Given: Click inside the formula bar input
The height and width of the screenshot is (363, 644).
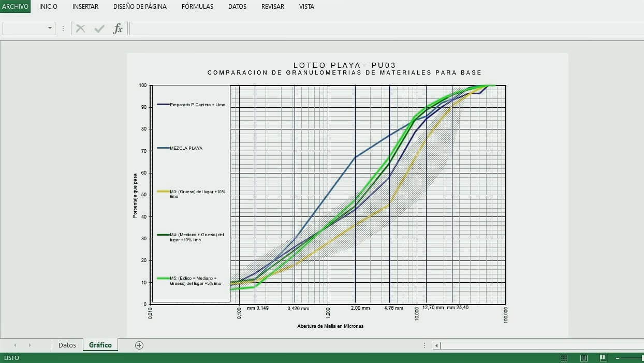Looking at the screenshot, I should (x=383, y=28).
